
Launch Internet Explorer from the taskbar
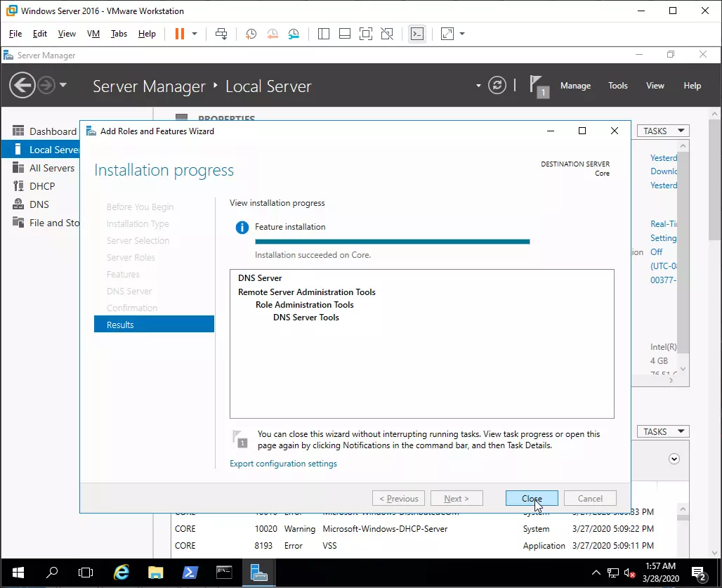point(121,573)
